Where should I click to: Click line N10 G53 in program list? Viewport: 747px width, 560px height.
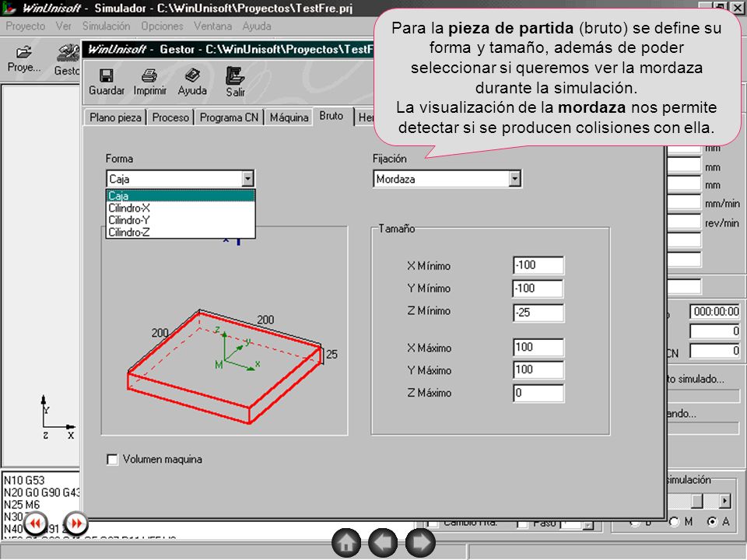pyautogui.click(x=24, y=480)
